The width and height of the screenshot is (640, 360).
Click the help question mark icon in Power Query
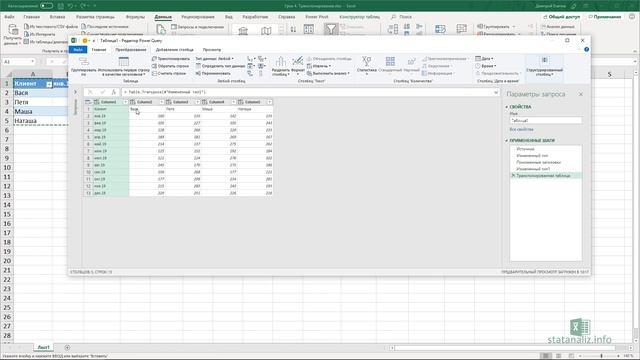pyautogui.click(x=587, y=49)
